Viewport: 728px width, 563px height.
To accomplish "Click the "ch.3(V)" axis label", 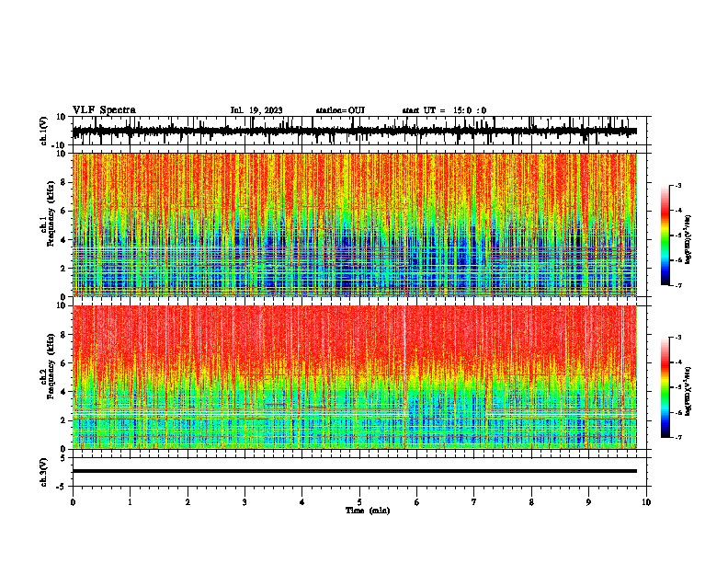I will point(44,472).
